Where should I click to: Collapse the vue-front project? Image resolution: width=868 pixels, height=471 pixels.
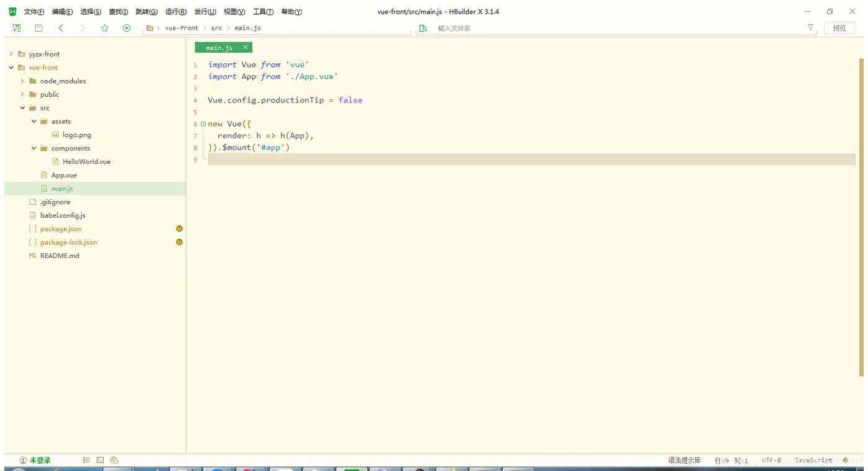11,68
